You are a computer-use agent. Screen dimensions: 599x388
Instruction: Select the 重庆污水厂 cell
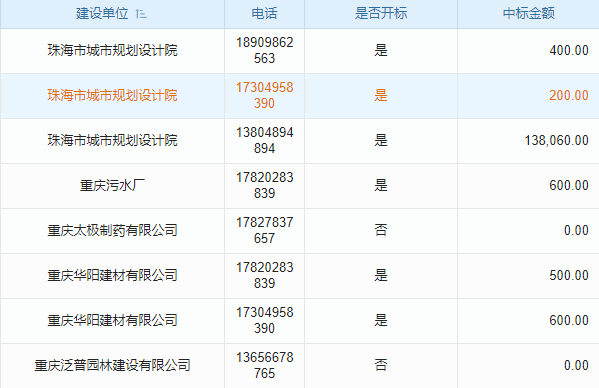coord(112,186)
